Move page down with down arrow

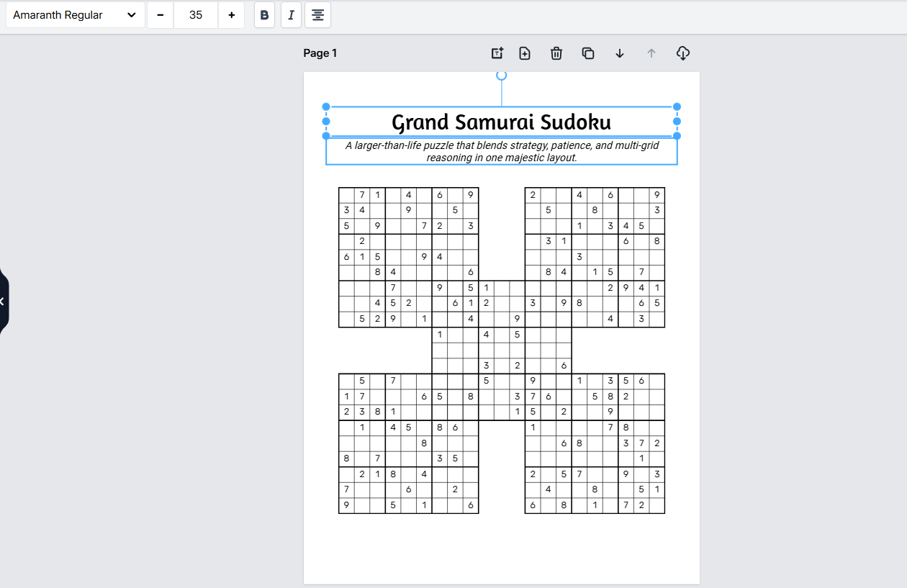coord(620,53)
